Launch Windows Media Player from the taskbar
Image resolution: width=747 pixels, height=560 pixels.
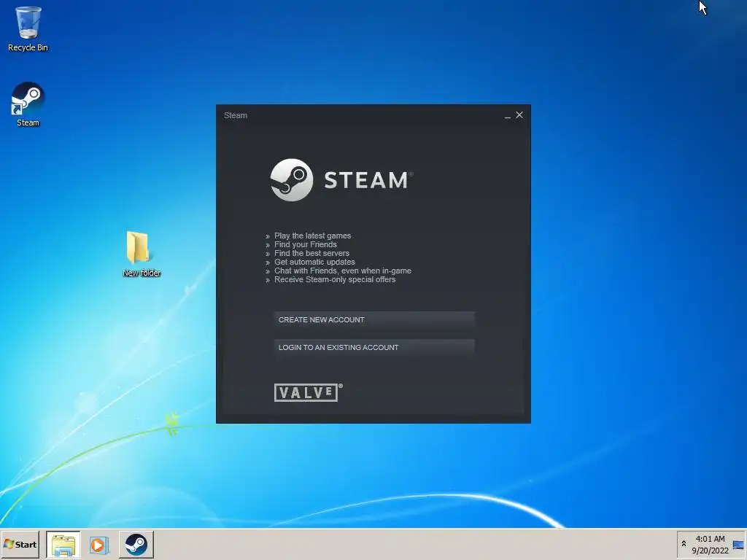coord(99,545)
